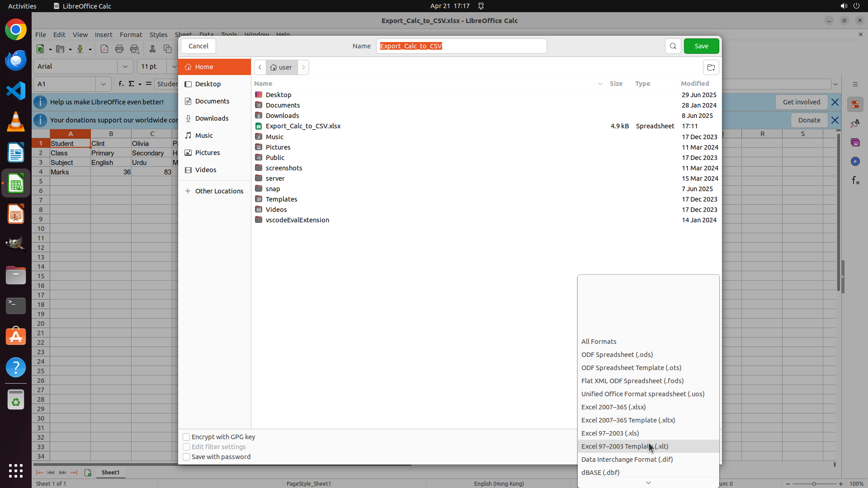Choose ODF Spreadsheet (.ods) format option
This screenshot has height=488, width=868.
[x=617, y=355]
